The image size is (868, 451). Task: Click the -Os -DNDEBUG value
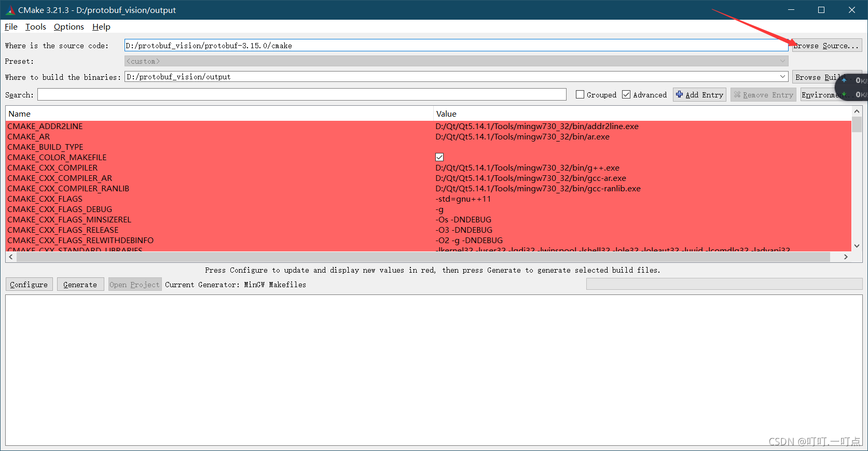pyautogui.click(x=463, y=220)
